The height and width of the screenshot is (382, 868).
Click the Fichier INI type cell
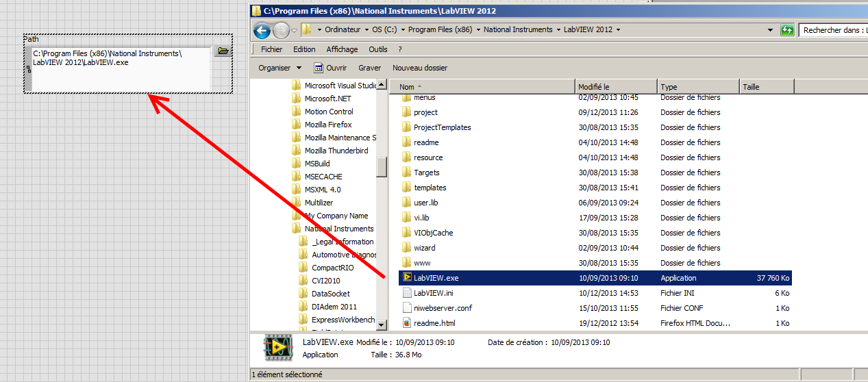pos(678,293)
